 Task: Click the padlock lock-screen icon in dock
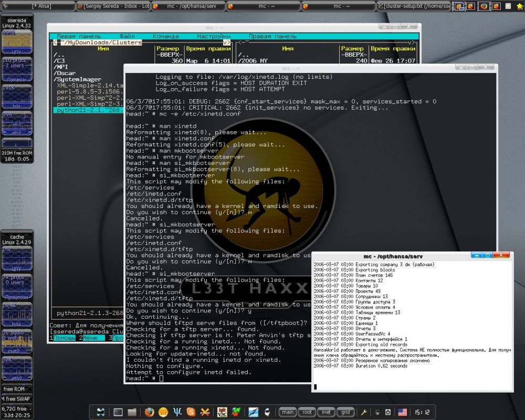pos(377,412)
